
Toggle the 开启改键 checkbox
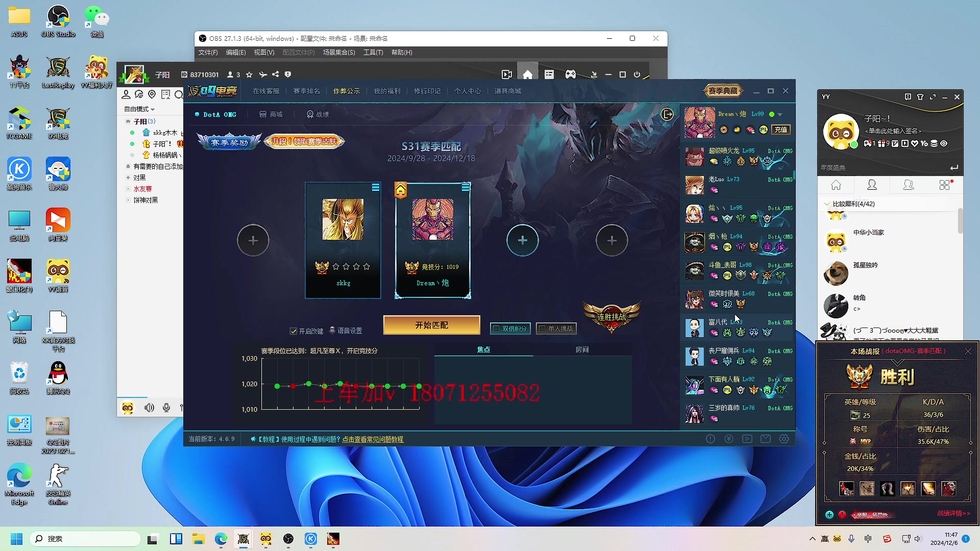293,331
